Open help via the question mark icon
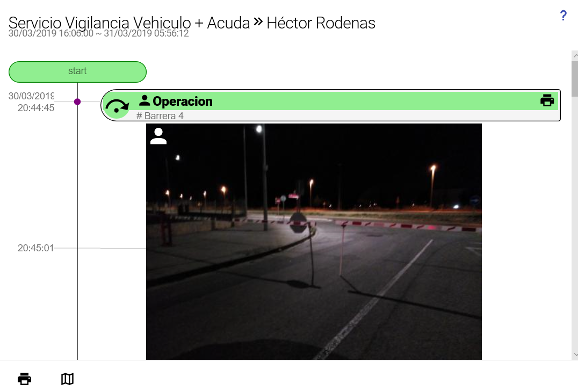Screen dimensions: 578x392 click(x=563, y=16)
